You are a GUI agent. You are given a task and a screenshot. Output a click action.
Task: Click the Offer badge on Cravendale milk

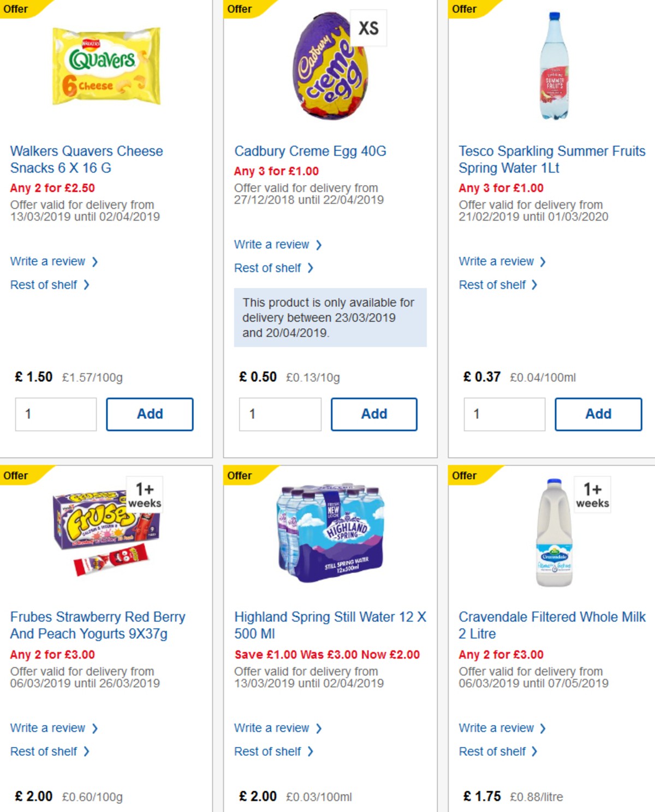(x=465, y=476)
